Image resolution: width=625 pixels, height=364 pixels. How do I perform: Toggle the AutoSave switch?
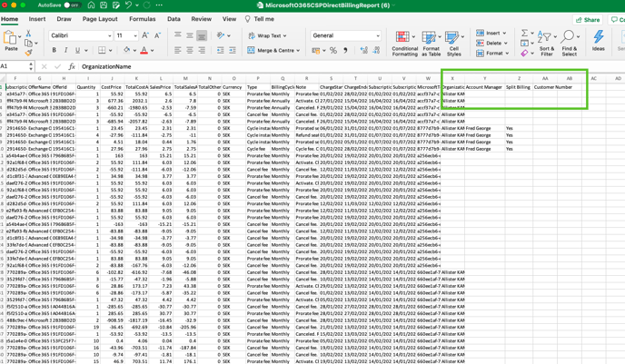pos(73,5)
